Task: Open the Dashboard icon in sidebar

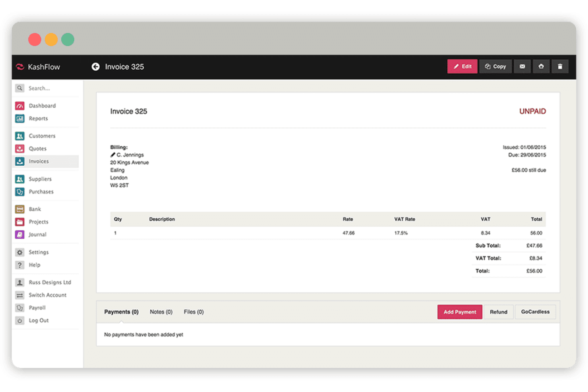Action: click(20, 106)
